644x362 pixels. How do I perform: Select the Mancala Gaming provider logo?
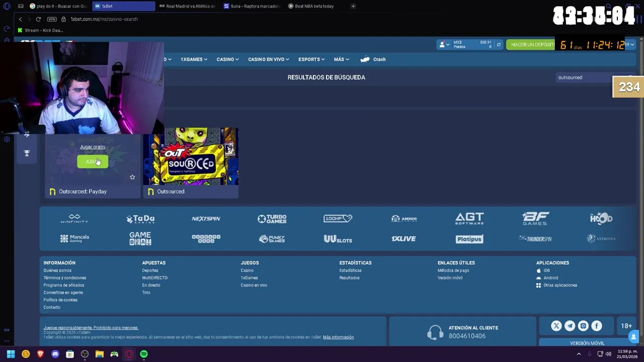74,239
